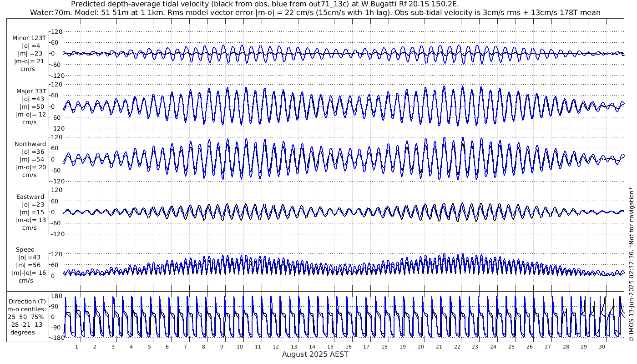Click day '1' on the x-axis
This screenshot has width=637, height=364.
[x=76, y=347]
